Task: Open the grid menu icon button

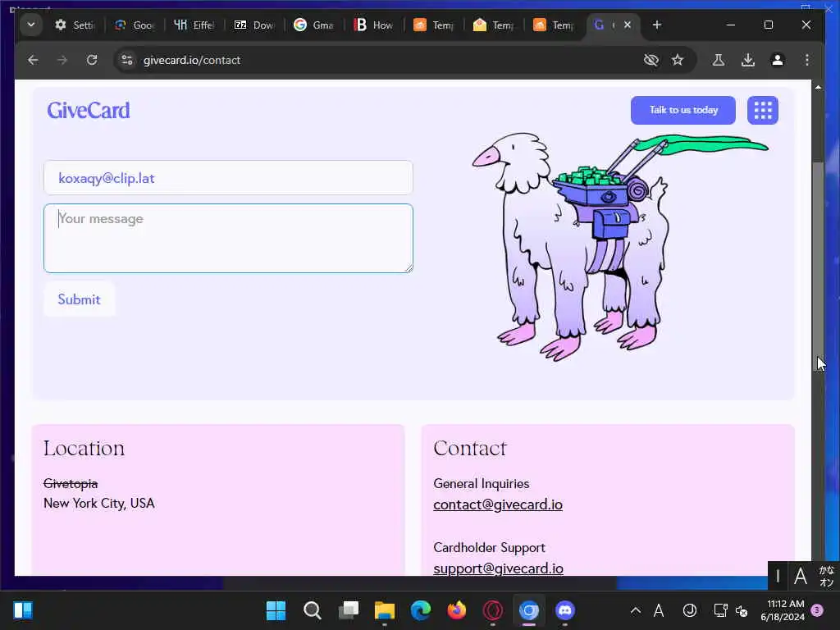Action: click(763, 111)
